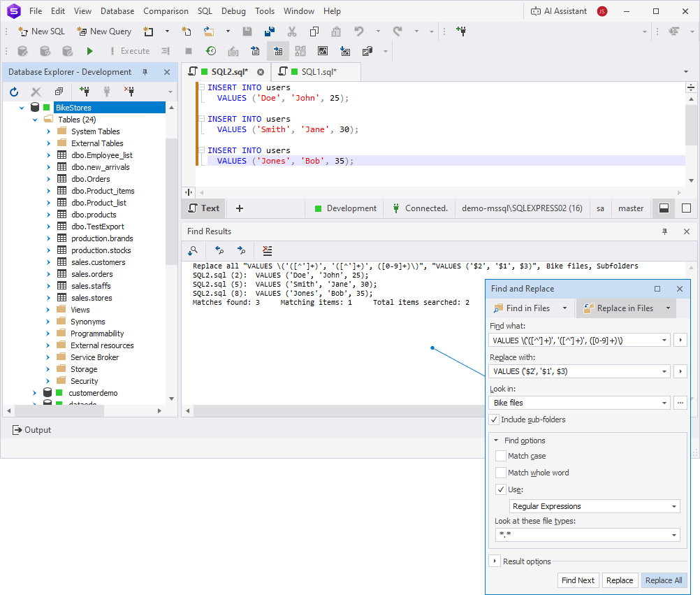Click the Save icon in toolbar
700x595 pixels.
point(247,31)
